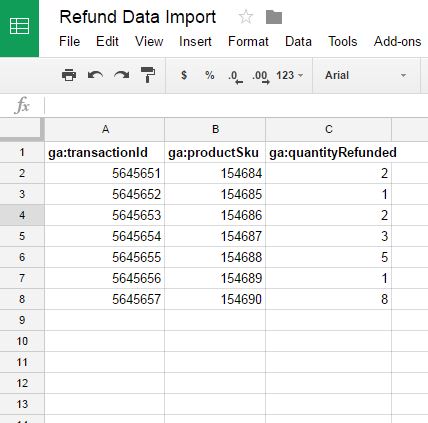Select the ga:quantityRefunded cell
This screenshot has height=423, width=428.
(x=329, y=152)
